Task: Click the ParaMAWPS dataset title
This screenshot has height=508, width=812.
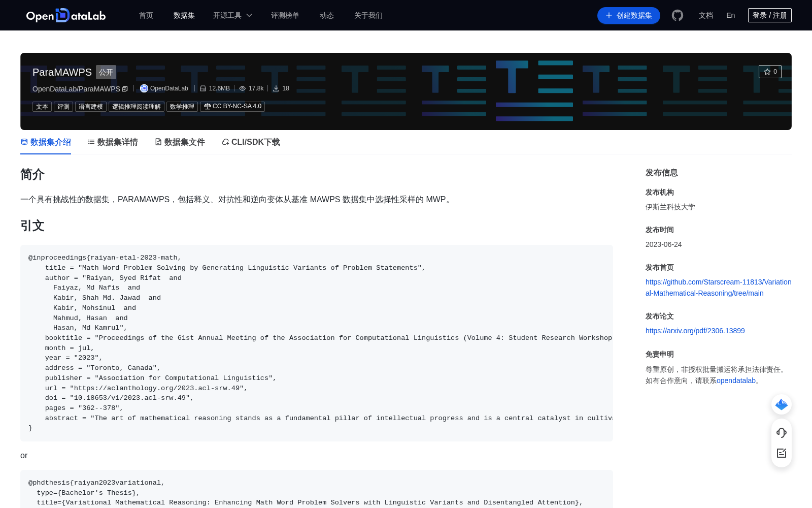Action: point(62,72)
